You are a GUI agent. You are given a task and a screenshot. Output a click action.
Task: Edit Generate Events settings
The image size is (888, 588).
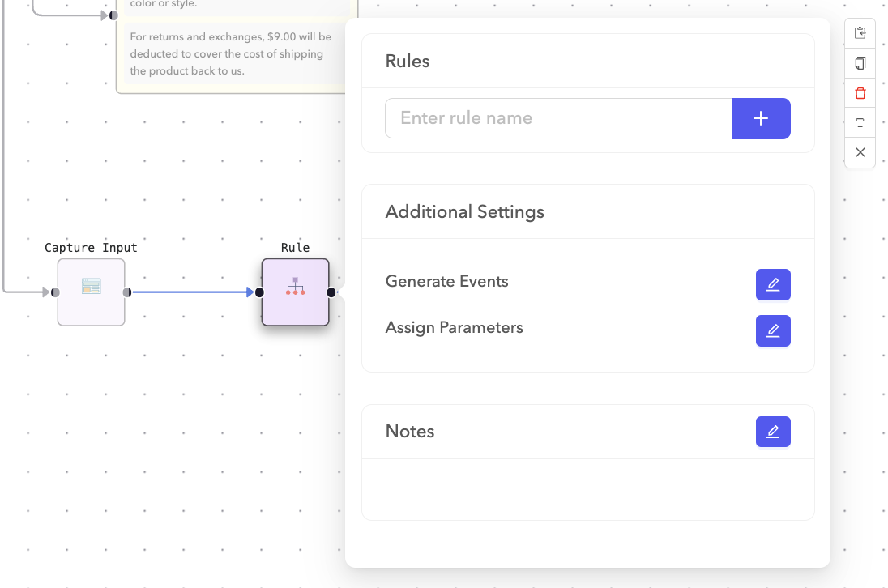pyautogui.click(x=772, y=285)
